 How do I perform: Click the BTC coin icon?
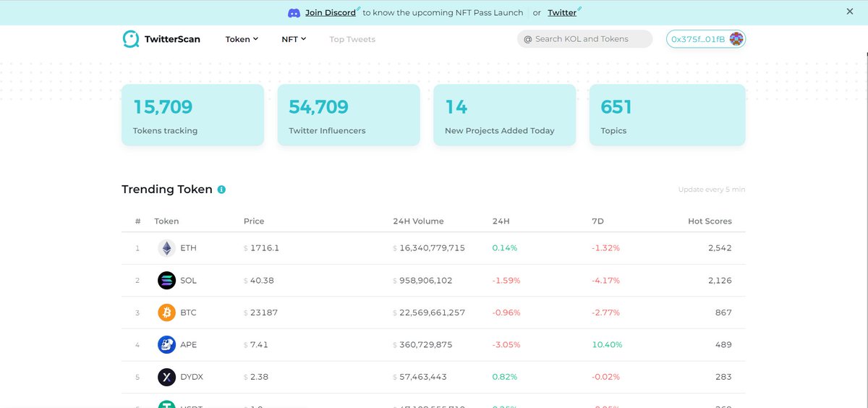coord(166,313)
